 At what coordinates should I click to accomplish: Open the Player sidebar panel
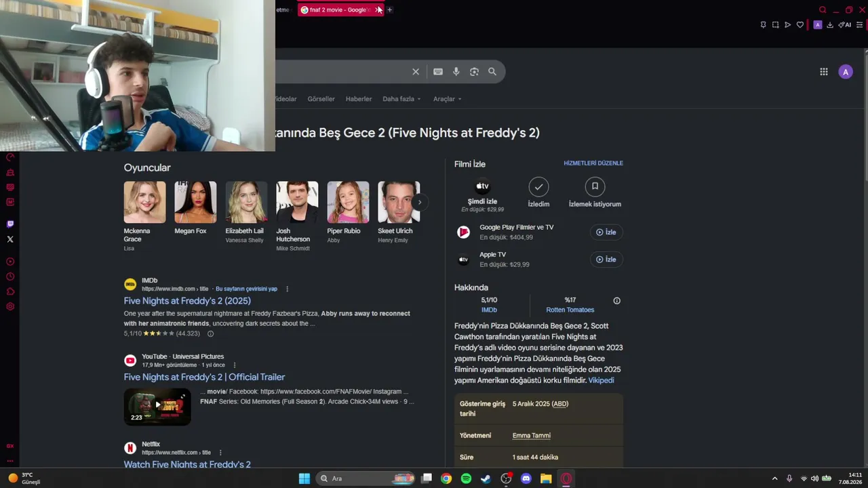[x=10, y=262]
